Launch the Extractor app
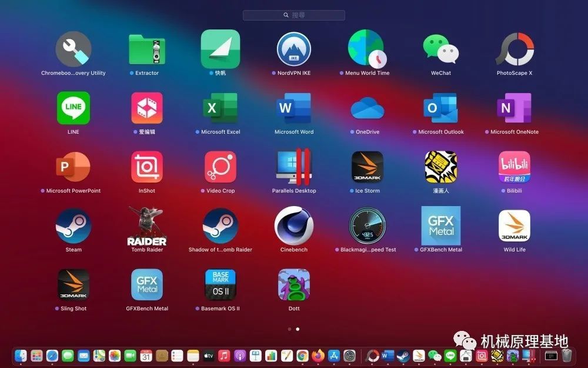The image size is (588, 368). pyautogui.click(x=147, y=49)
